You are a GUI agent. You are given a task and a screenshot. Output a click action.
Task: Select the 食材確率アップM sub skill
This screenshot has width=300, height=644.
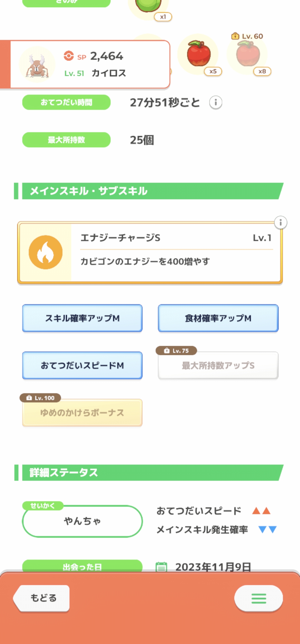coord(218,318)
